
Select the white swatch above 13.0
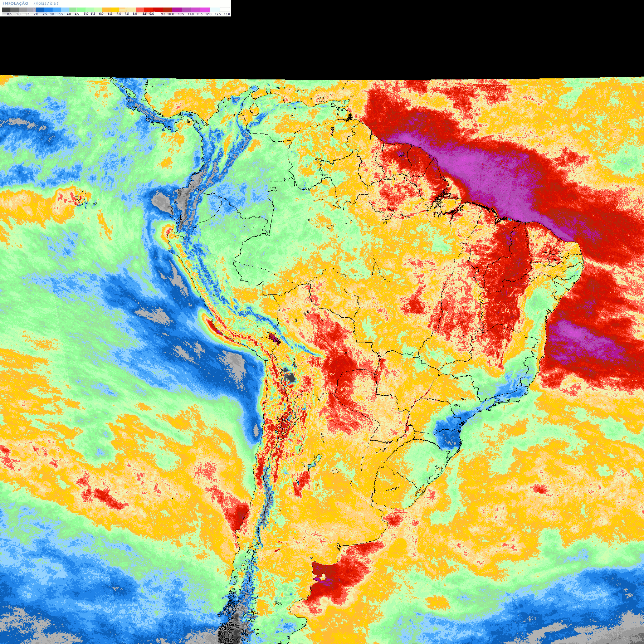click(x=225, y=10)
